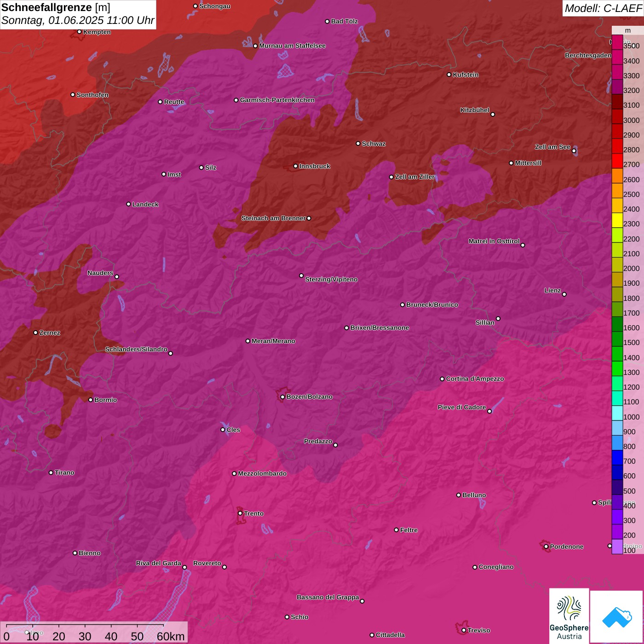The height and width of the screenshot is (644, 644).
Task: Click the Bozen/Bolzano city marker dot
Action: coord(283,397)
